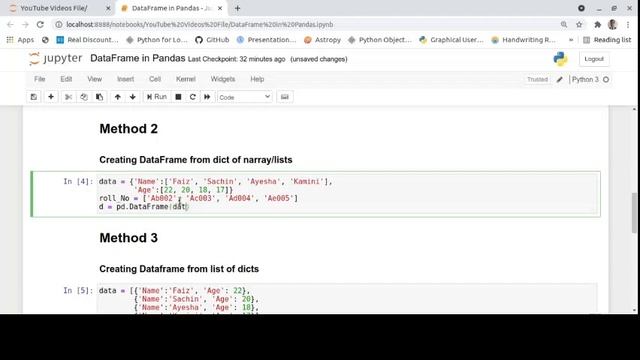The image size is (640, 360).
Task: Open the Reading list
Action: (x=607, y=40)
